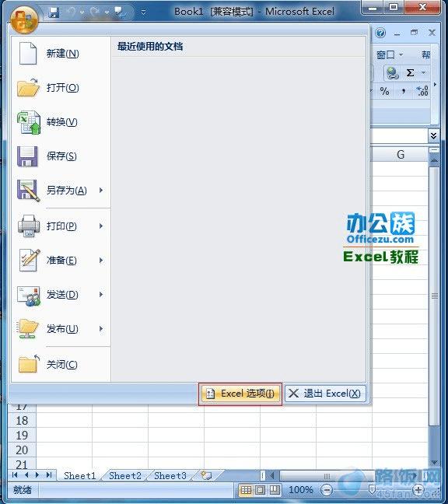
Task: Open the AutoSum dropdown arrow
Action: [x=424, y=73]
